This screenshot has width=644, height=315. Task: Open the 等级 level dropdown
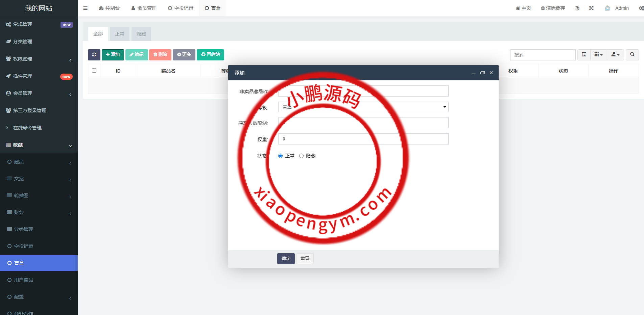[x=363, y=107]
